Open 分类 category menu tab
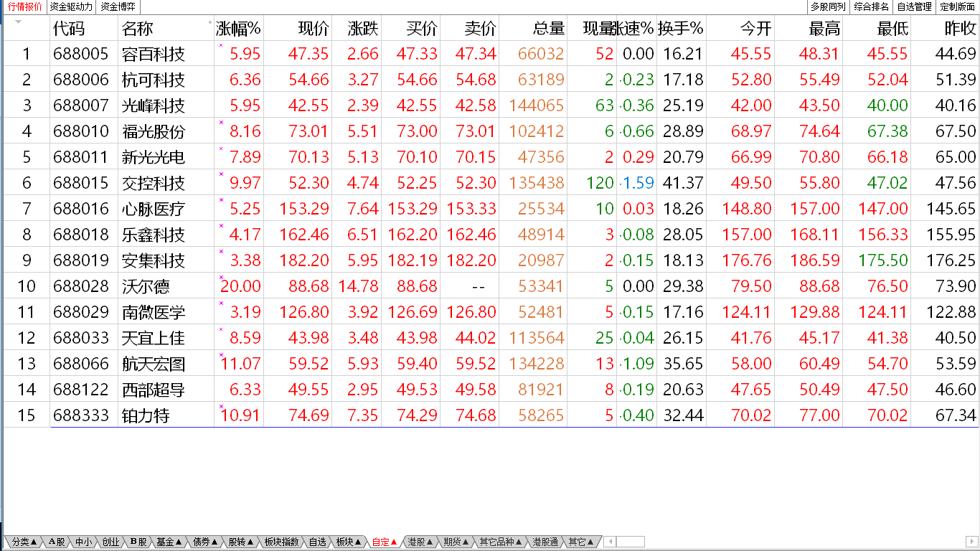The image size is (980, 551). click(24, 542)
